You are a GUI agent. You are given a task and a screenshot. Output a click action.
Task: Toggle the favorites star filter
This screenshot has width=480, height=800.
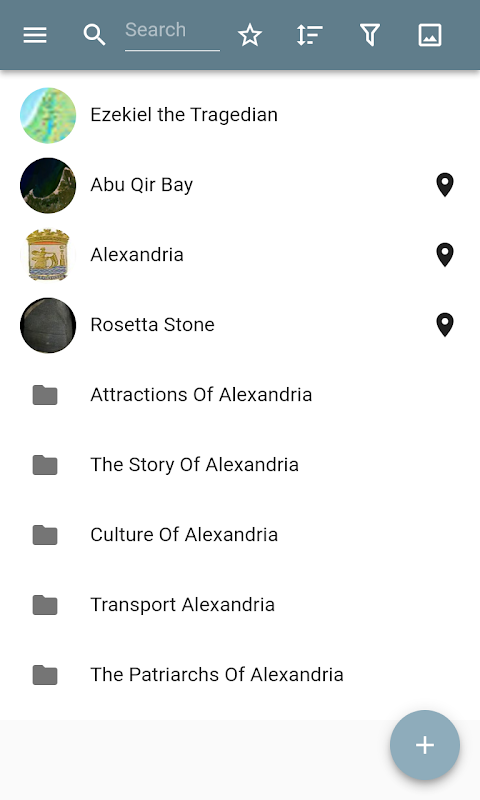tap(250, 35)
